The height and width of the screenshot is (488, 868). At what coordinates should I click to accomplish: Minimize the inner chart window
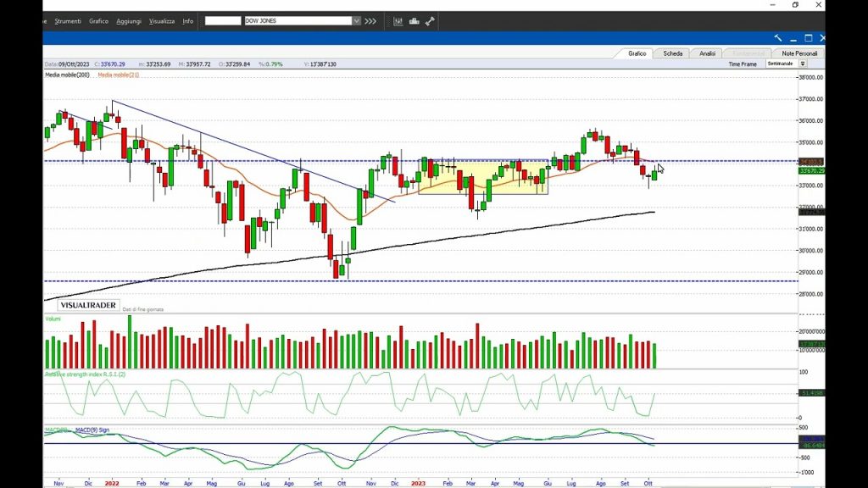click(793, 38)
